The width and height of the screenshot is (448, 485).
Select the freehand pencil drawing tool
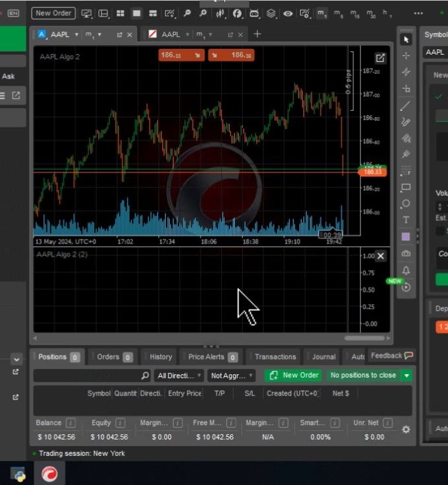[x=406, y=122]
